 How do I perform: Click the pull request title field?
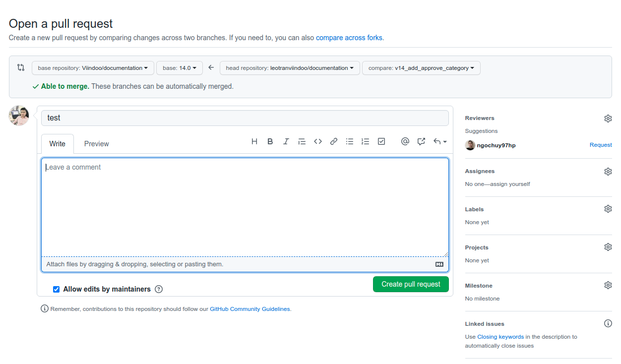(245, 118)
